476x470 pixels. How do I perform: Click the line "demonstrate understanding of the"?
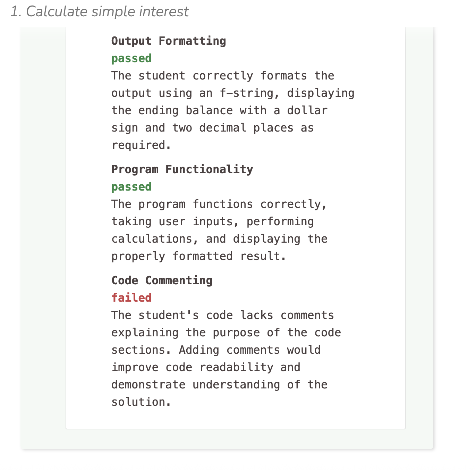[219, 385]
